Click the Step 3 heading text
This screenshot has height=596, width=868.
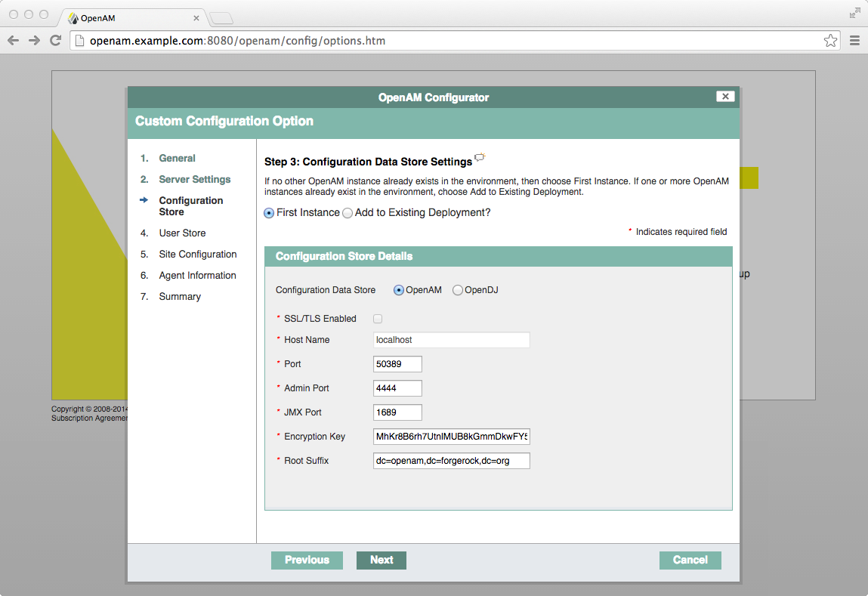coord(368,162)
